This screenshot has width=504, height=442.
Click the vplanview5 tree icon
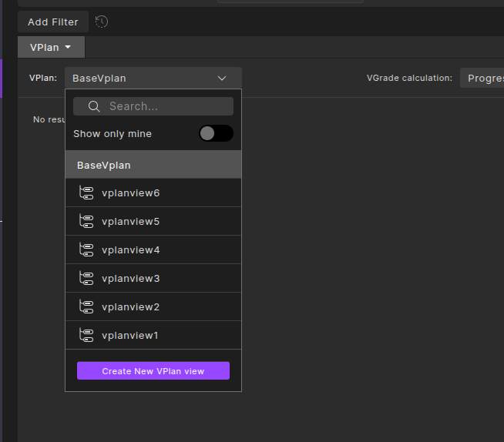(x=86, y=221)
